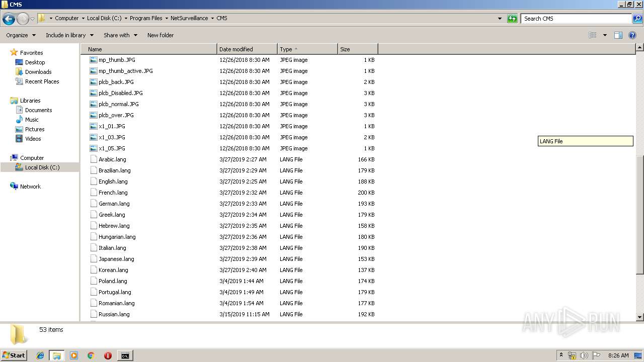Sort by the Size column header
Image resolution: width=644 pixels, height=362 pixels.
358,49
